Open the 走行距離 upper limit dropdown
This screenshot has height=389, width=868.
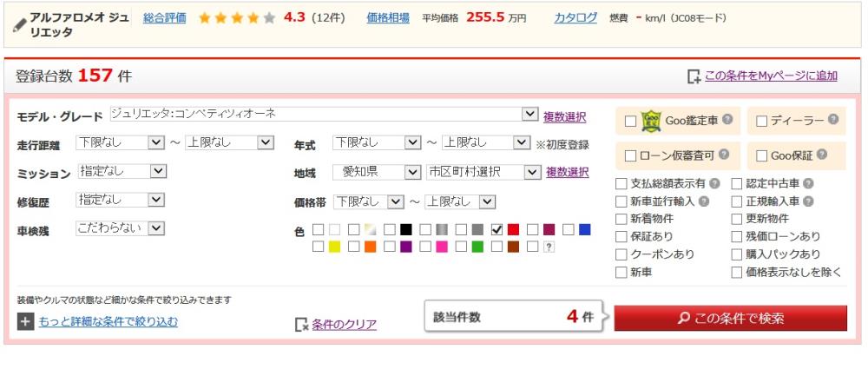230,142
